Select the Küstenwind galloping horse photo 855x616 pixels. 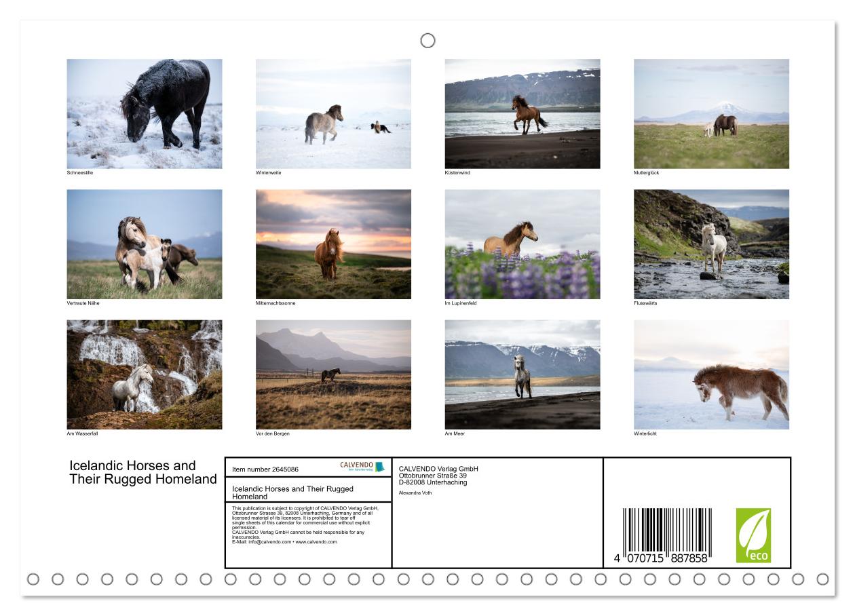click(x=522, y=114)
